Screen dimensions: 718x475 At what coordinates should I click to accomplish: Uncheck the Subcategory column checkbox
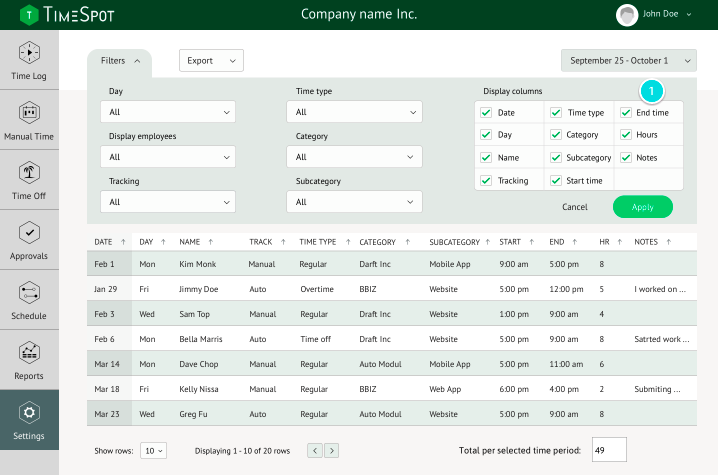[556, 158]
